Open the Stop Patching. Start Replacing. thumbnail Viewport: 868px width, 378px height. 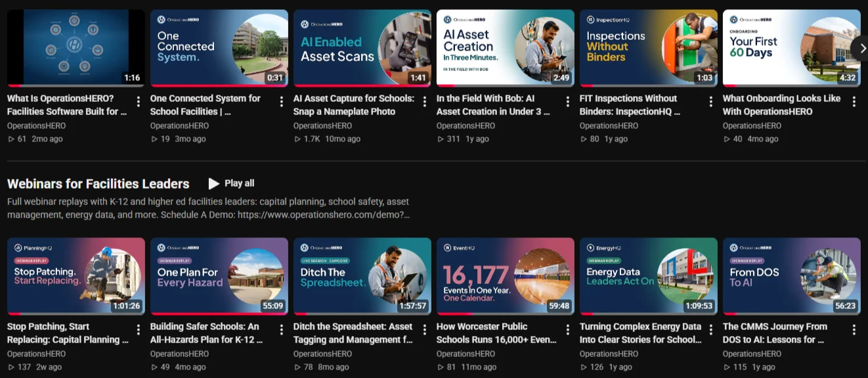[x=76, y=276]
